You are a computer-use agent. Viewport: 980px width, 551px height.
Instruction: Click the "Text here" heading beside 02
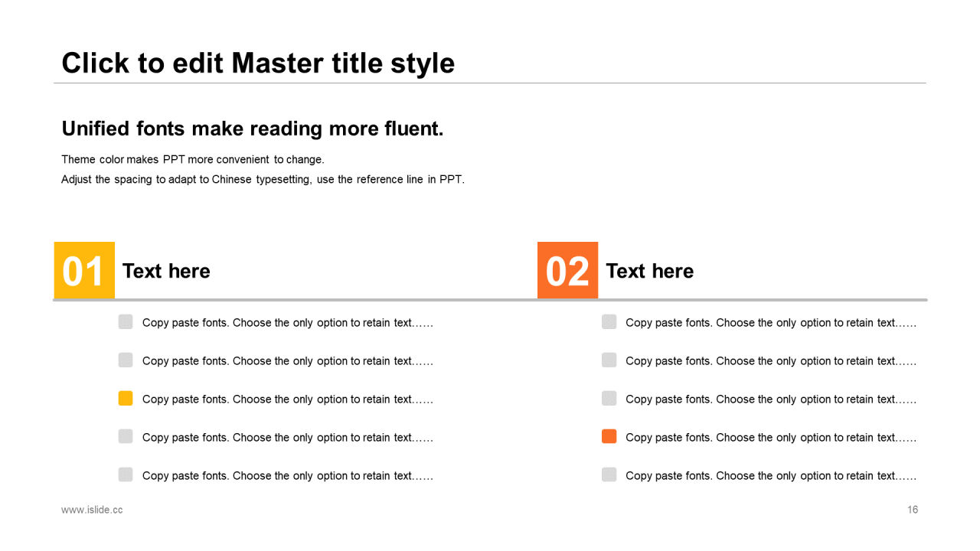[x=649, y=271]
